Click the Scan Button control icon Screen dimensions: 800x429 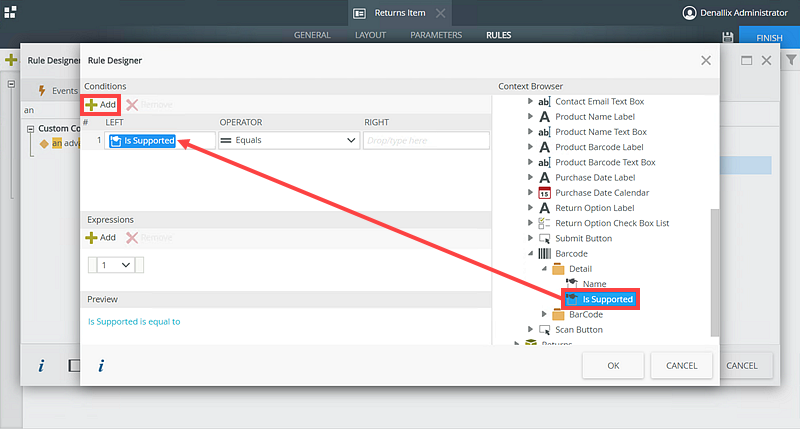544,330
